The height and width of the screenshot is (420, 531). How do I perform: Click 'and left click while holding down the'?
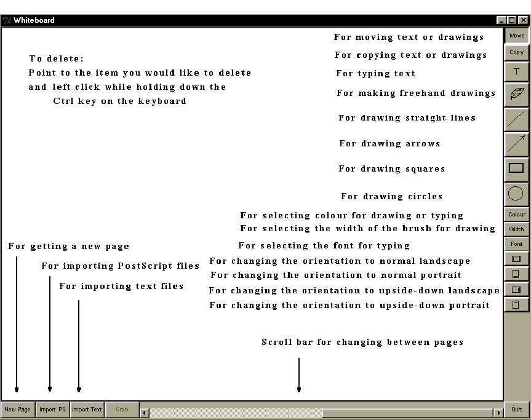coord(127,87)
